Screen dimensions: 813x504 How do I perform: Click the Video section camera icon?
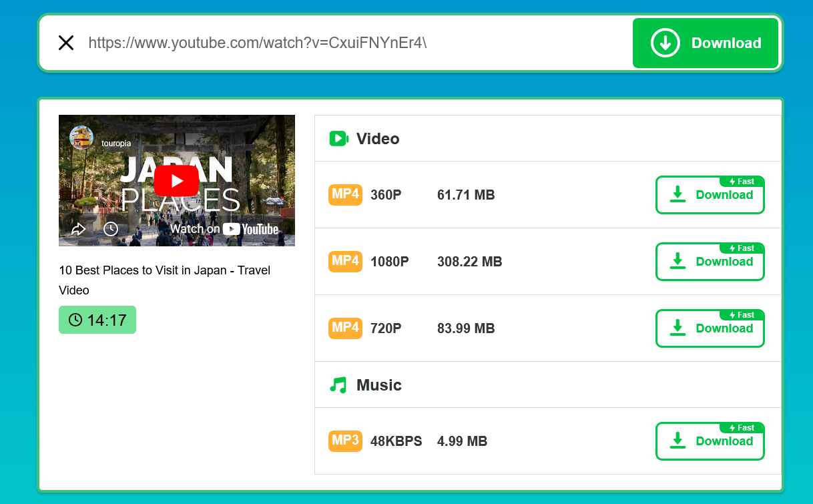point(339,139)
